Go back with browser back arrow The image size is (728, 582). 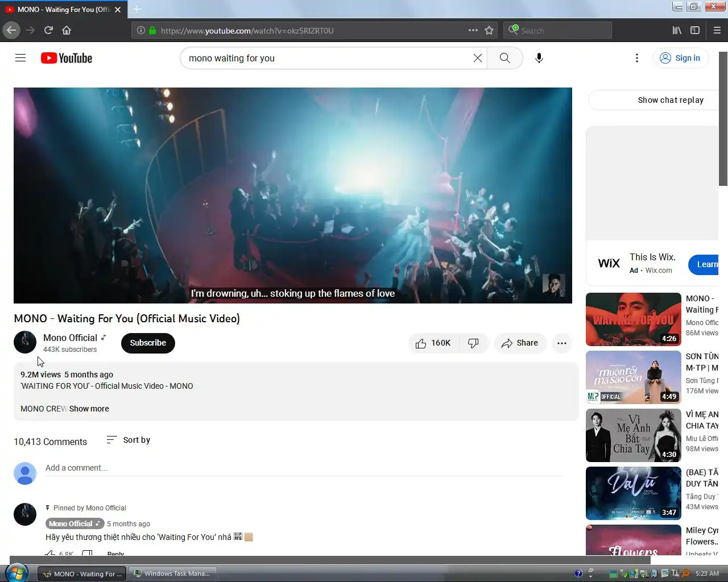(11, 30)
